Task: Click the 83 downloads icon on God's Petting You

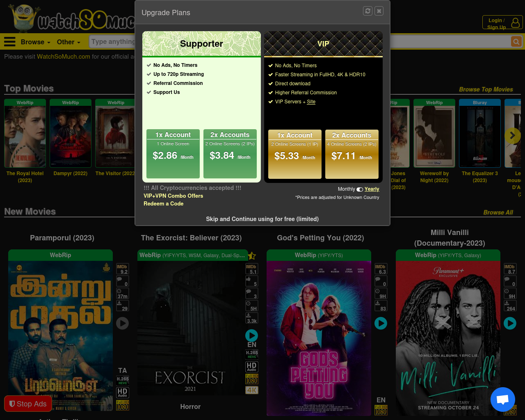Action: click(381, 306)
